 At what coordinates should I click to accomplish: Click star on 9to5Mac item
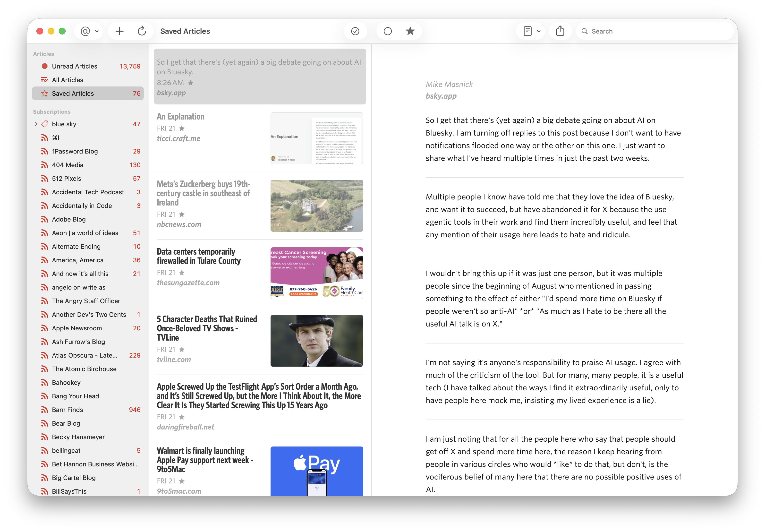tap(182, 481)
